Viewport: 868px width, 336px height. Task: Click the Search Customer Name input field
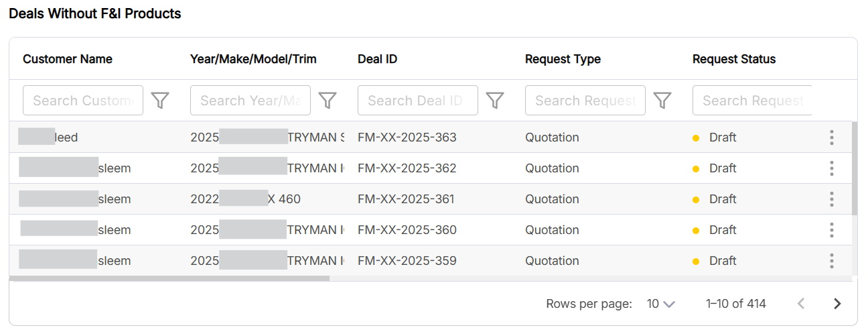click(x=83, y=101)
